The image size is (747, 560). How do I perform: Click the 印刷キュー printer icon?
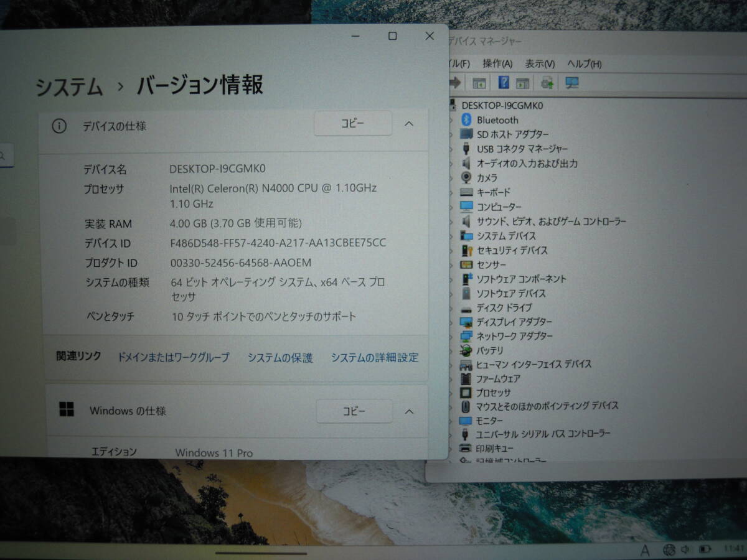click(465, 448)
